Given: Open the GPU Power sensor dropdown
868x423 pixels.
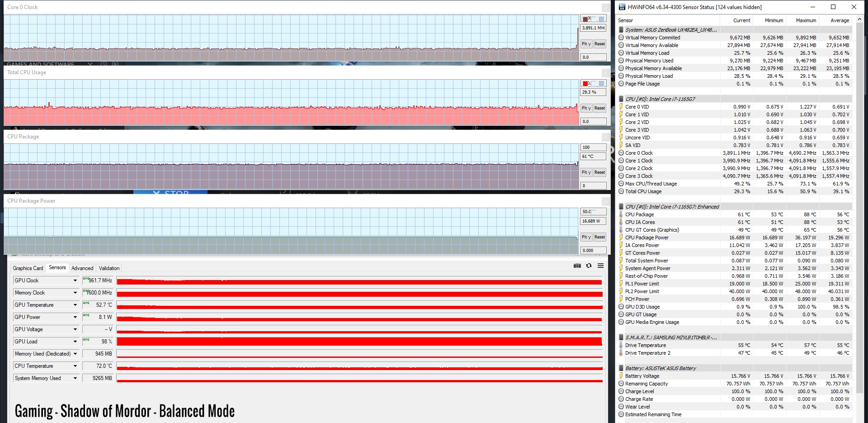Looking at the screenshot, I should (x=75, y=317).
